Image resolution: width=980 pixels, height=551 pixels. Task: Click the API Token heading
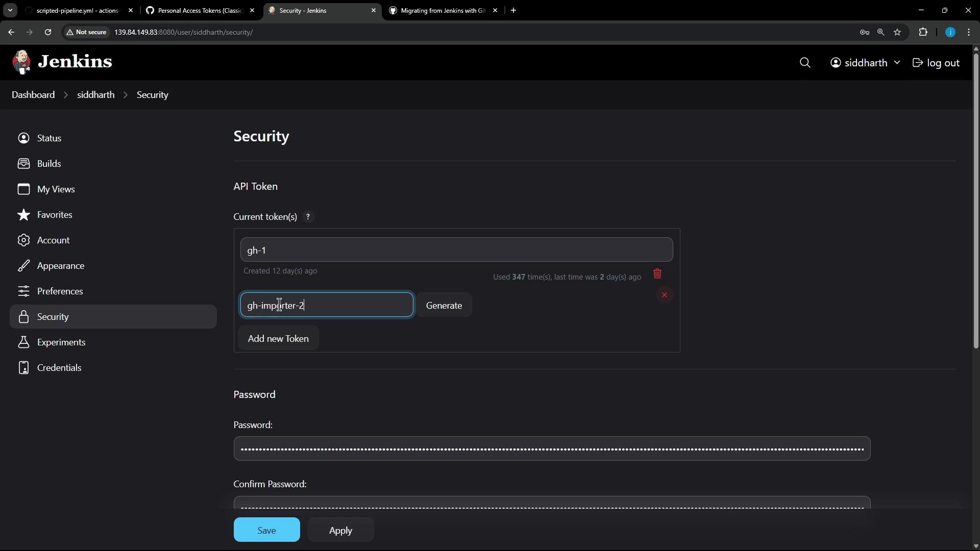(x=256, y=187)
